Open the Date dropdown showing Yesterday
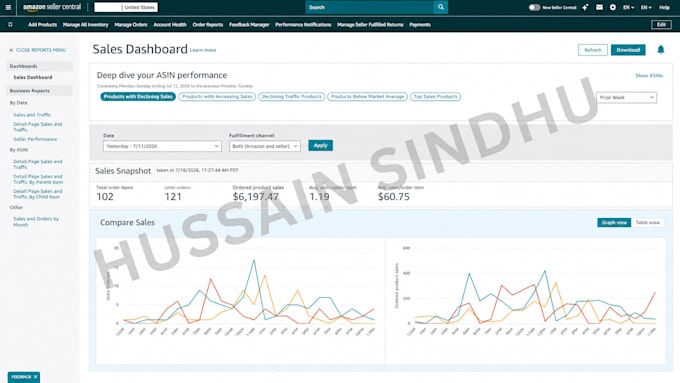680x383 pixels. pos(162,146)
